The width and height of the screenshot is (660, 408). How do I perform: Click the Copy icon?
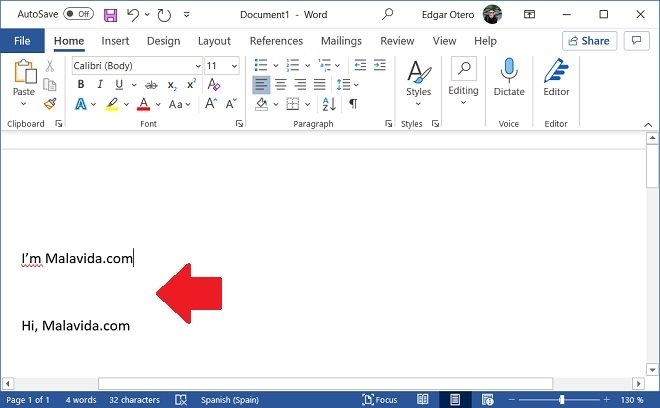50,85
